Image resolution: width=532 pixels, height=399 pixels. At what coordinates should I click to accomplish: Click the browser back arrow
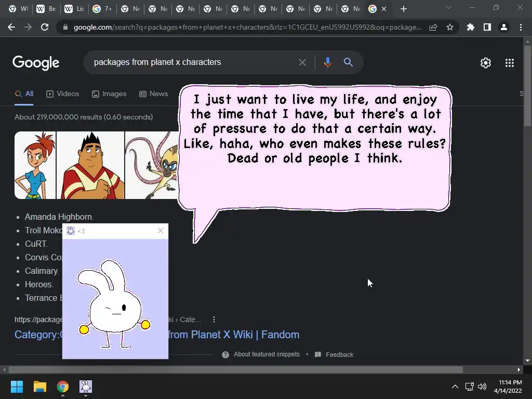[x=11, y=27]
